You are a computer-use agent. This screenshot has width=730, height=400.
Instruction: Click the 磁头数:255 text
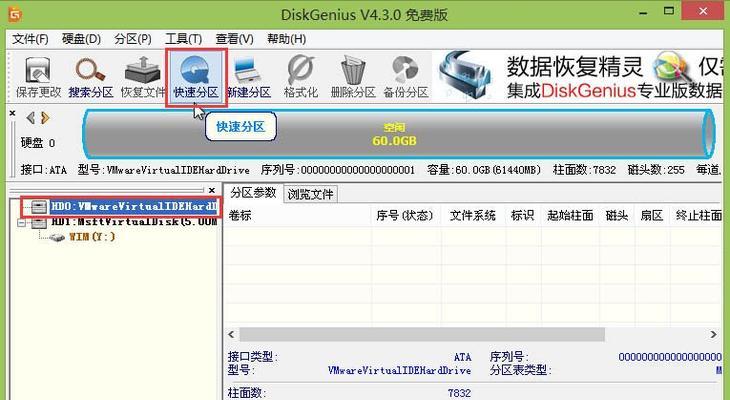pos(656,170)
